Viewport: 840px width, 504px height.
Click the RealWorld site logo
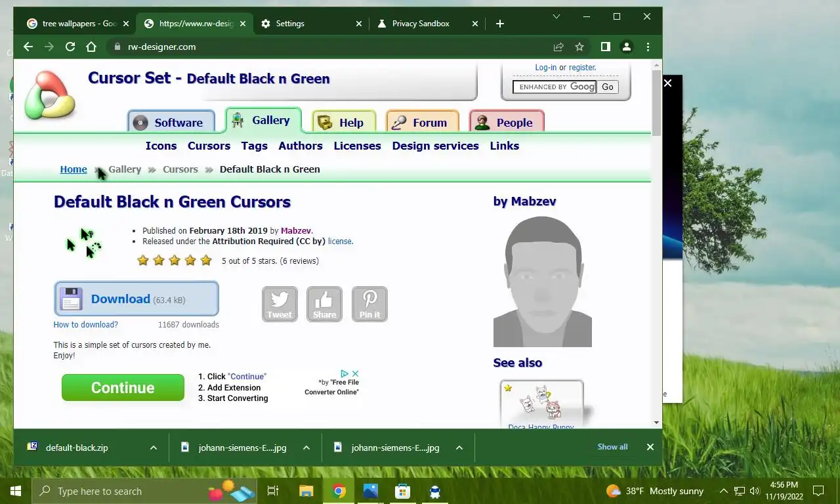click(50, 95)
